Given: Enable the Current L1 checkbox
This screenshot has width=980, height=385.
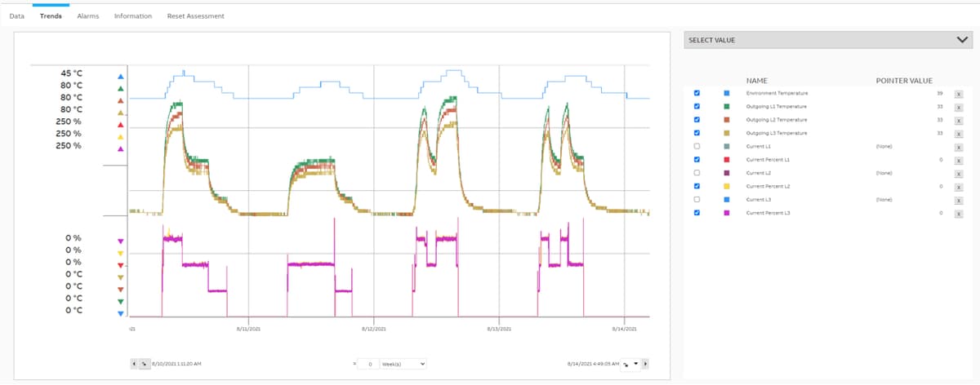Looking at the screenshot, I should (x=697, y=146).
